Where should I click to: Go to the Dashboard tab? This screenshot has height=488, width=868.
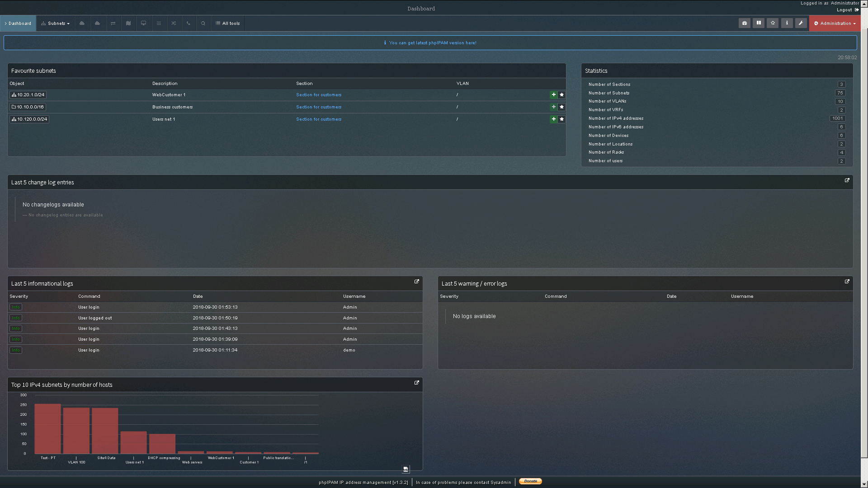pyautogui.click(x=18, y=23)
